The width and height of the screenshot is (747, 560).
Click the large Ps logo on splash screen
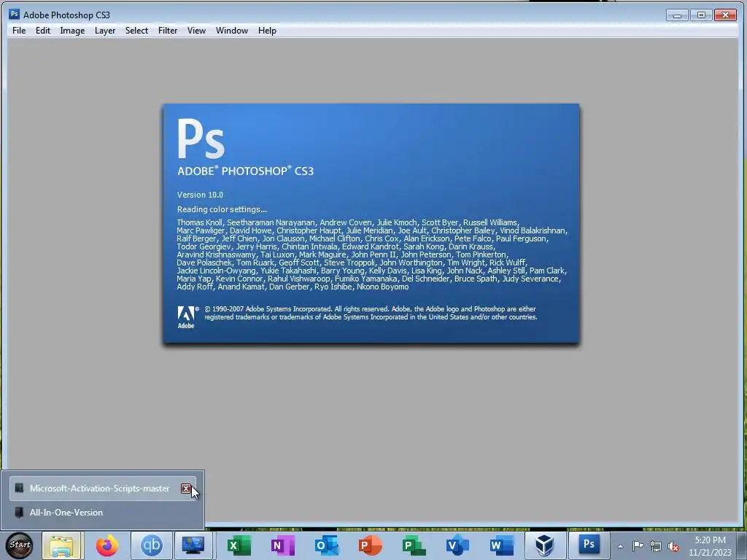tap(201, 139)
